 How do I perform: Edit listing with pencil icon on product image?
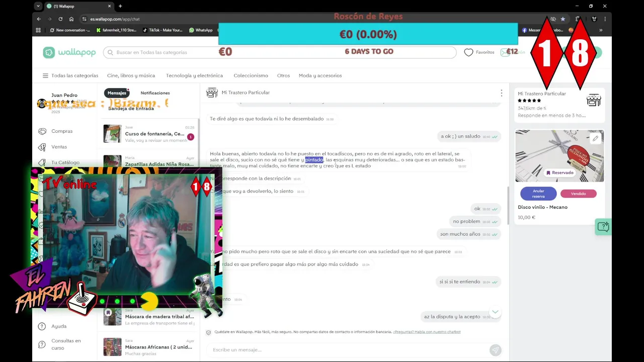point(595,139)
